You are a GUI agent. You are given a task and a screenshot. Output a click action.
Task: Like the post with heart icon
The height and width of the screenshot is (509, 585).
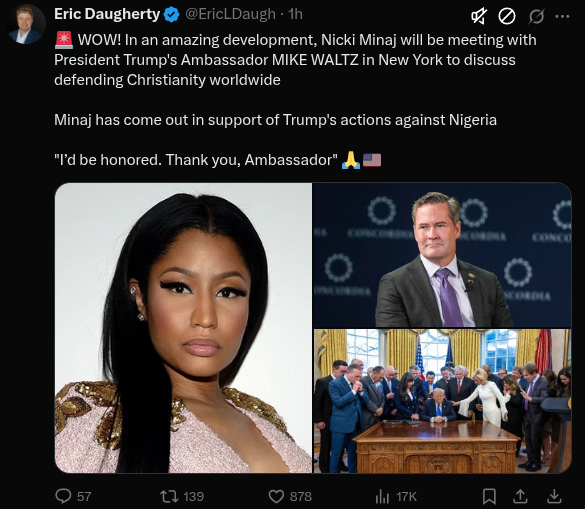276,496
